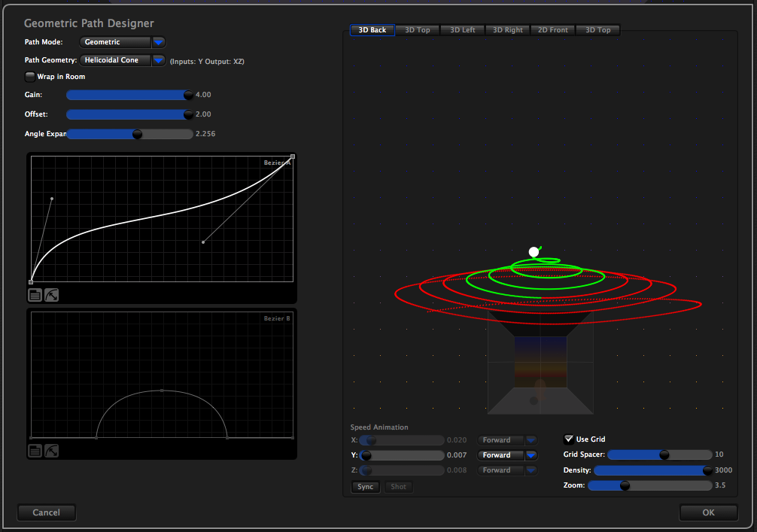Click the curve scale icon below Bezier A
The width and height of the screenshot is (757, 532).
52,295
